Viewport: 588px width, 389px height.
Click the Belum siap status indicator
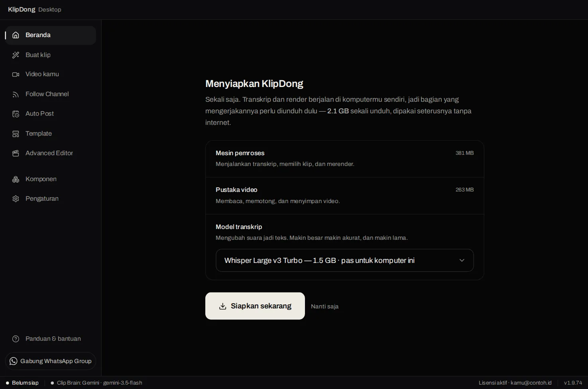click(x=22, y=383)
